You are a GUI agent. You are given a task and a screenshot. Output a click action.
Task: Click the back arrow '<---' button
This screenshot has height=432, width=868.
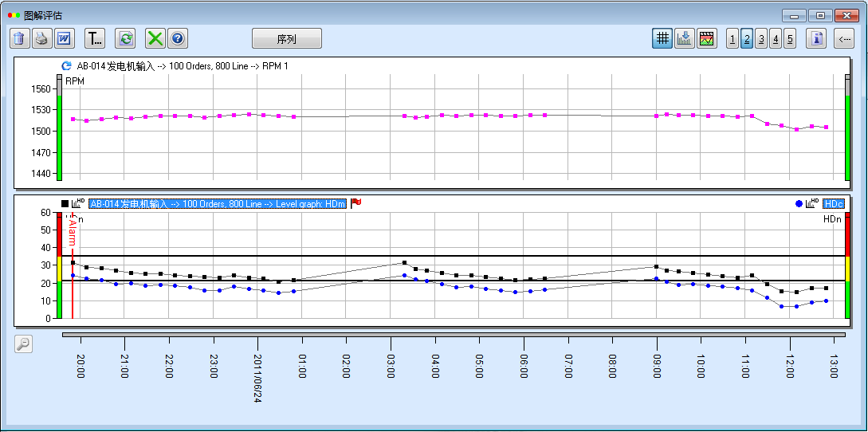pos(844,38)
